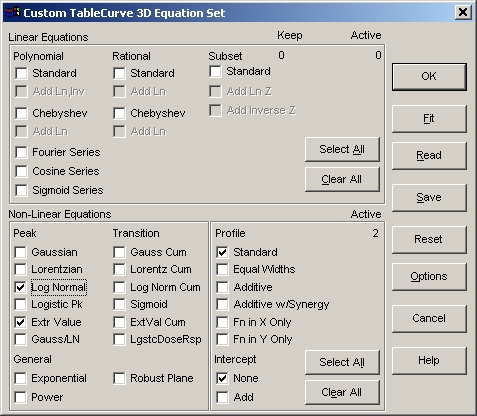Click the TableCurve 3D title bar icon
Image resolution: width=477 pixels, height=416 pixels.
[12, 13]
